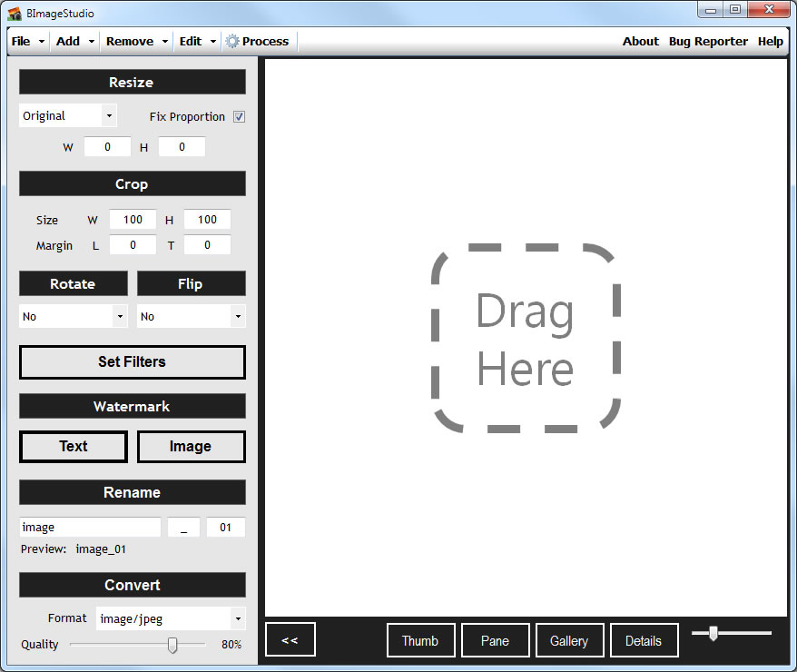Click the Image watermark button
Image resolution: width=797 pixels, height=672 pixels.
click(x=192, y=446)
